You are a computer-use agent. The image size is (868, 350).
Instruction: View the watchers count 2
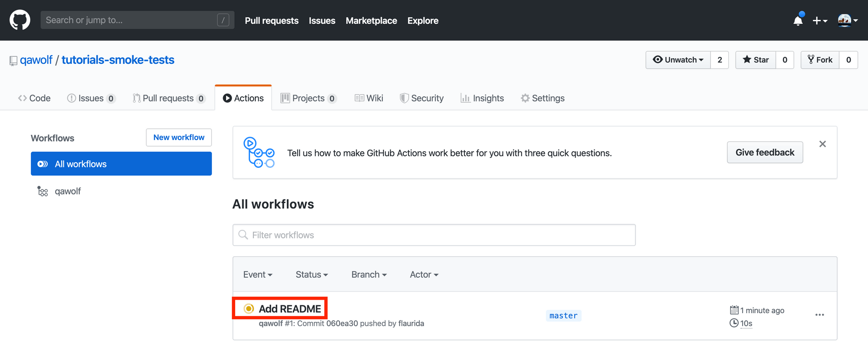tap(720, 60)
